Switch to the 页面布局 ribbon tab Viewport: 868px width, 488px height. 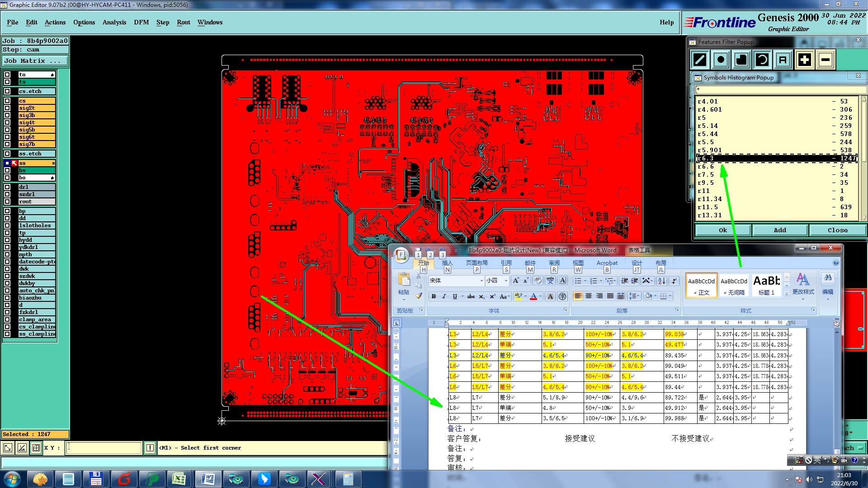click(476, 263)
